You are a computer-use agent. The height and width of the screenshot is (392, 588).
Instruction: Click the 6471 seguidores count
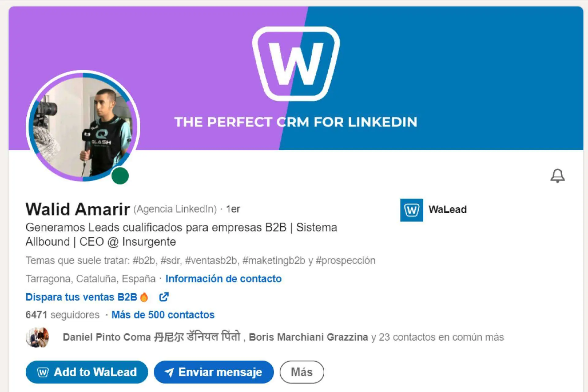[62, 315]
